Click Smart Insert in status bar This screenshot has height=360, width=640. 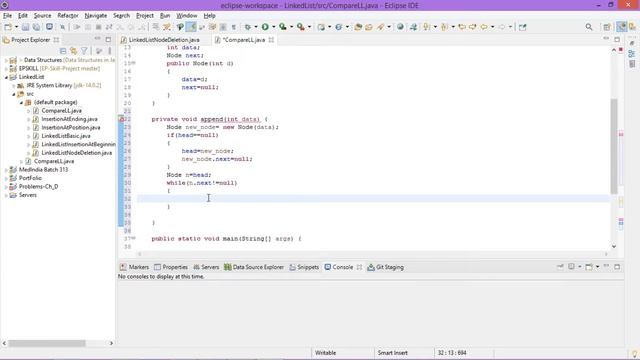tap(392, 353)
